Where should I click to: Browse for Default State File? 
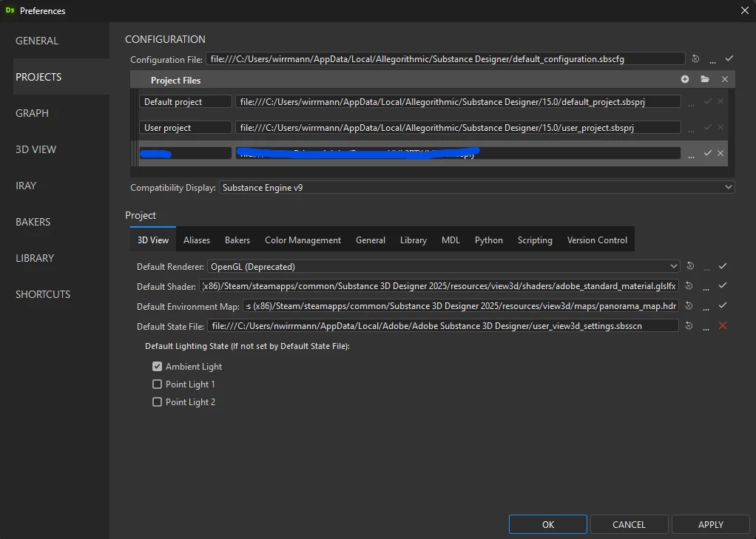tap(706, 328)
